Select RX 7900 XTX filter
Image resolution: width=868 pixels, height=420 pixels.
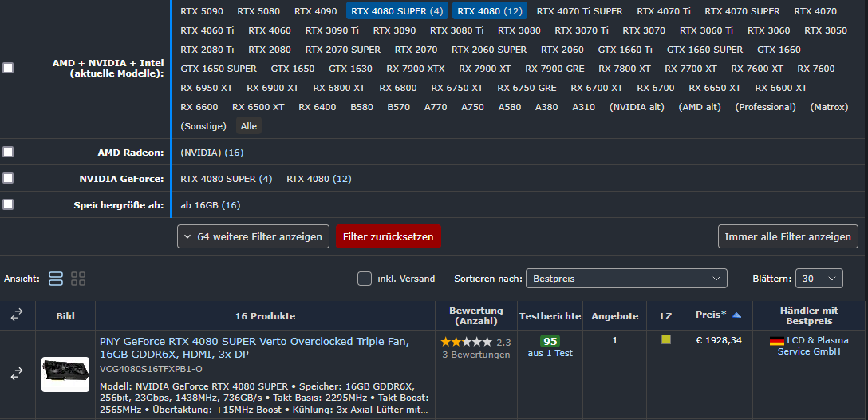415,69
